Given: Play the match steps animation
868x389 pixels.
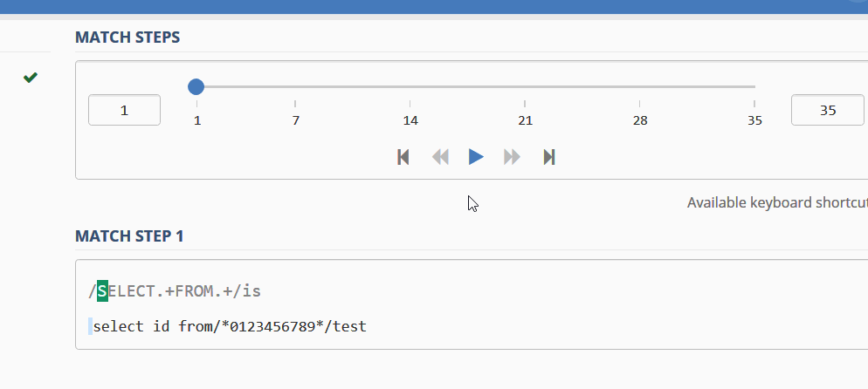Looking at the screenshot, I should [476, 158].
